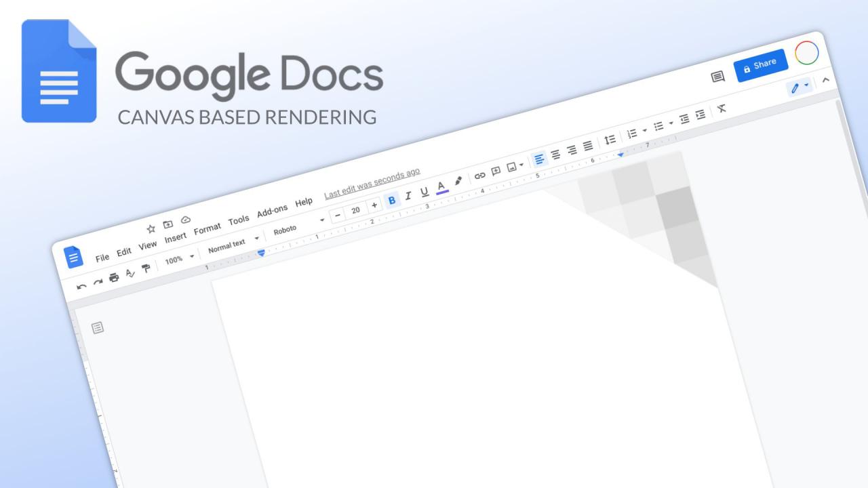Decrease font size with minus button
Viewport: 868px width, 488px height.
click(339, 214)
